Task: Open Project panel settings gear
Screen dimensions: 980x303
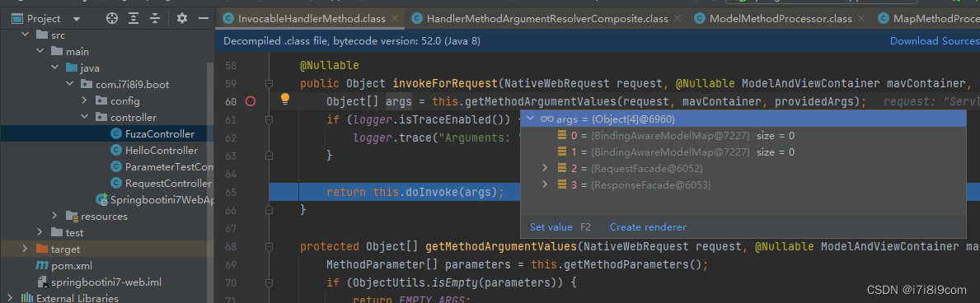Action: 182,19
